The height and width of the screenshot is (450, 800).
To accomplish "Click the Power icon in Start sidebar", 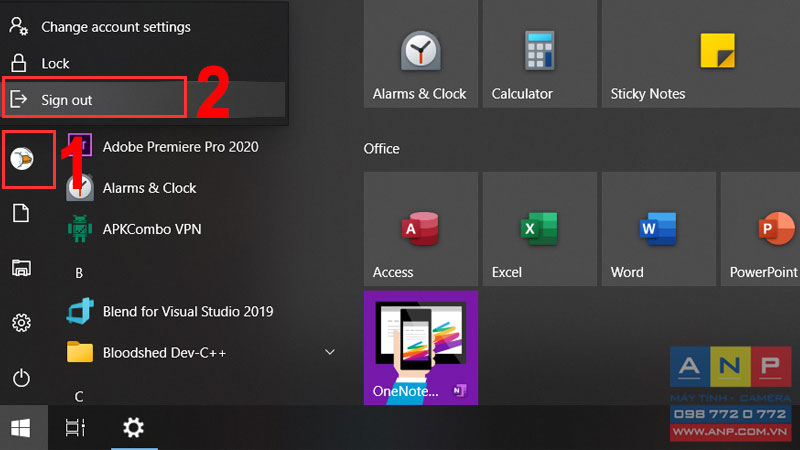I will (21, 378).
